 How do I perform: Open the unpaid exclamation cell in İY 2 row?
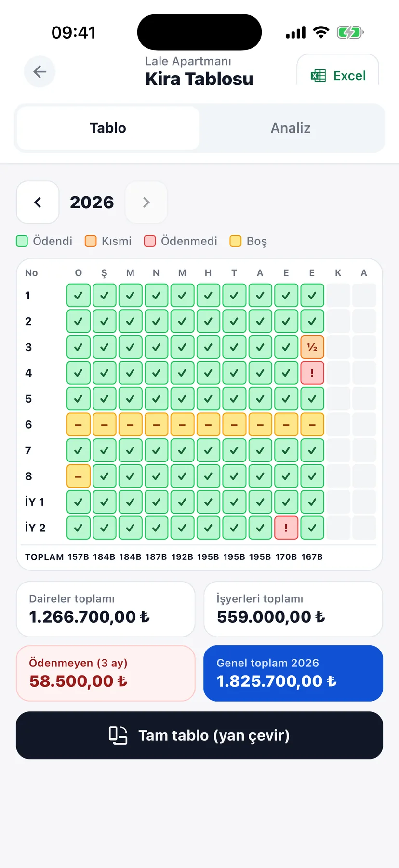coord(286,528)
